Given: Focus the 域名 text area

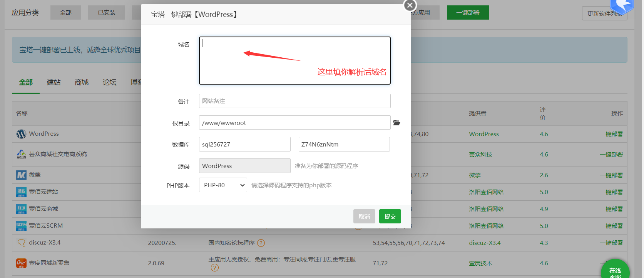Looking at the screenshot, I should point(295,60).
